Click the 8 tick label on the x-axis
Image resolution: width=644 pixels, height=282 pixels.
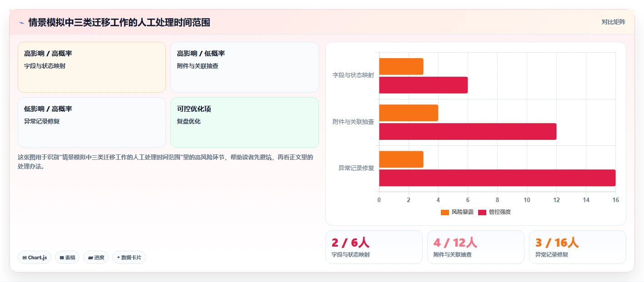tap(497, 200)
